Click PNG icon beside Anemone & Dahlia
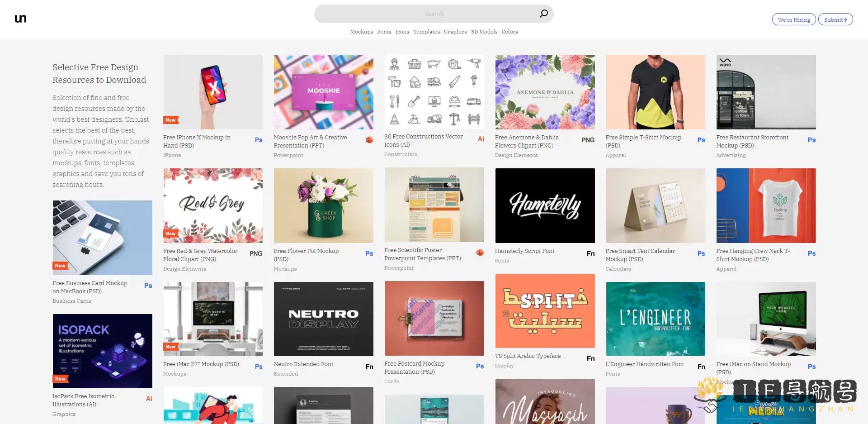This screenshot has height=424, width=868. [x=588, y=140]
